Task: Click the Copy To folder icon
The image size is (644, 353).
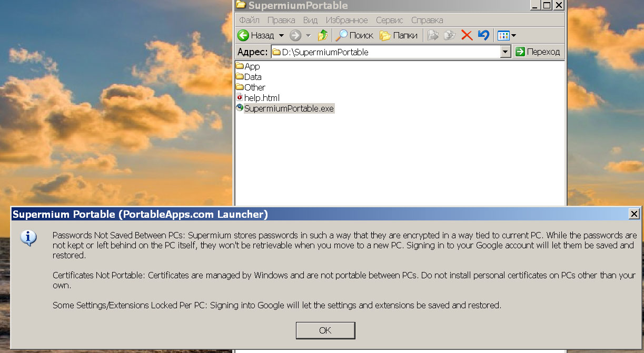Action: pos(449,35)
